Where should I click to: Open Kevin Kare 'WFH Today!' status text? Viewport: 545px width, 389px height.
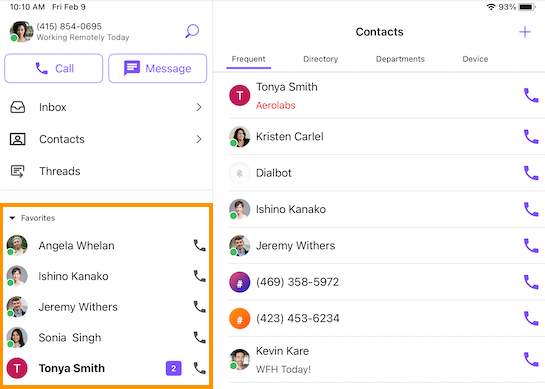coord(283,369)
